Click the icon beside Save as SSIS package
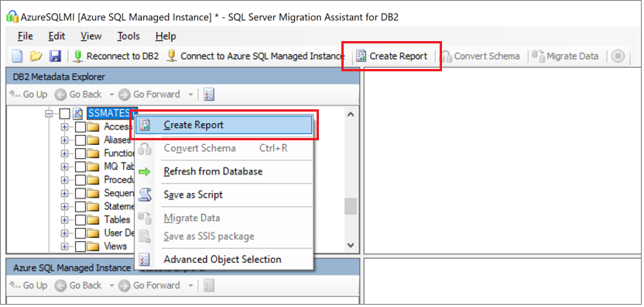 pos(145,236)
